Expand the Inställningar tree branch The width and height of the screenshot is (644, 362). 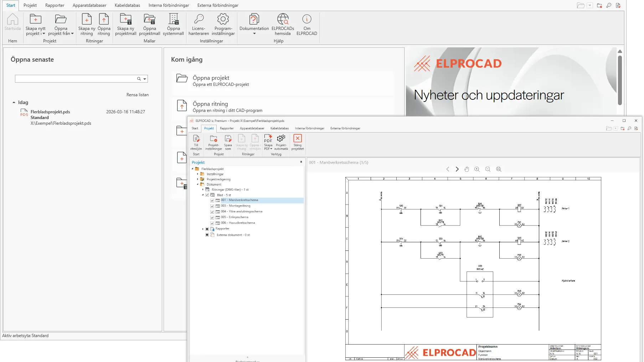coord(198,174)
